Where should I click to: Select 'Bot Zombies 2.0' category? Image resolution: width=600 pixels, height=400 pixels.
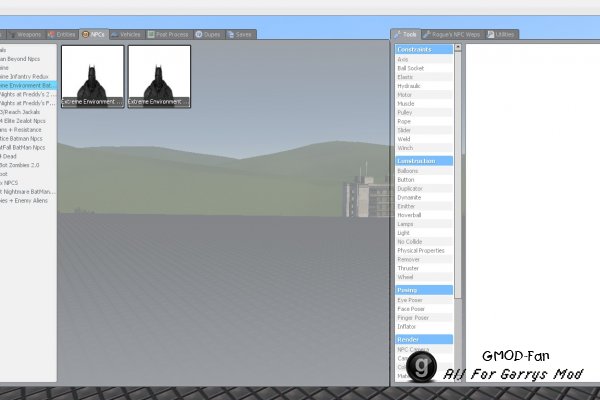click(28, 165)
